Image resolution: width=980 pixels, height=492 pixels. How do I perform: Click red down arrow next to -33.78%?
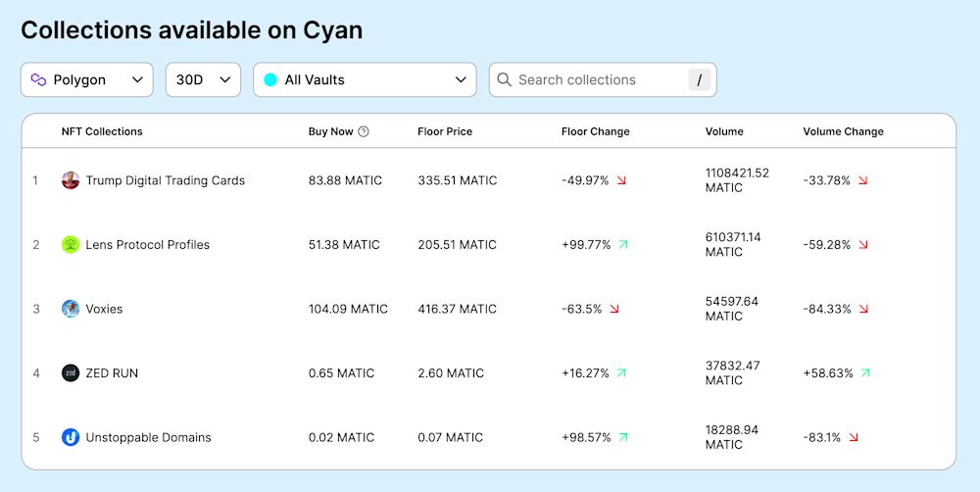[863, 180]
